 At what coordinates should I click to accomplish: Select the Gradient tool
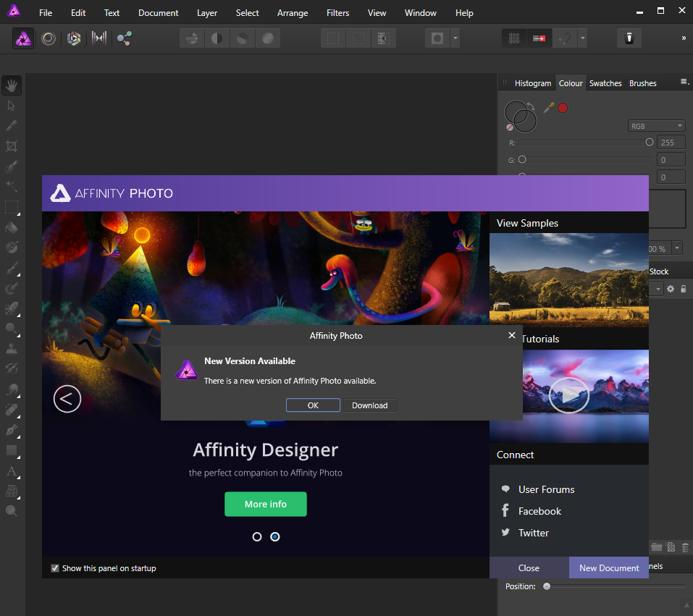pos(12,248)
